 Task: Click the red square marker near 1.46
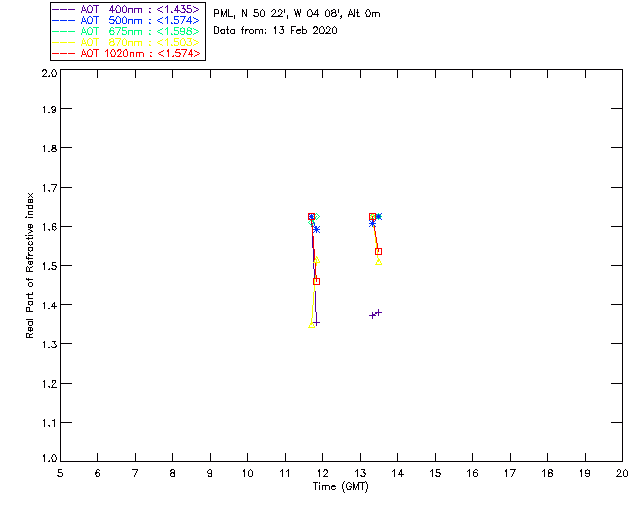(x=316, y=281)
